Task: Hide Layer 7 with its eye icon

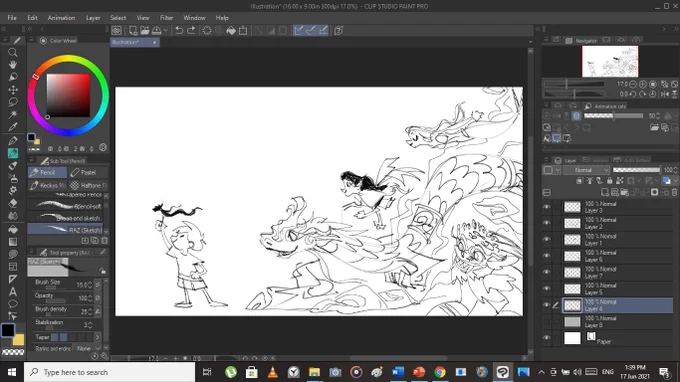Action: 546,272
